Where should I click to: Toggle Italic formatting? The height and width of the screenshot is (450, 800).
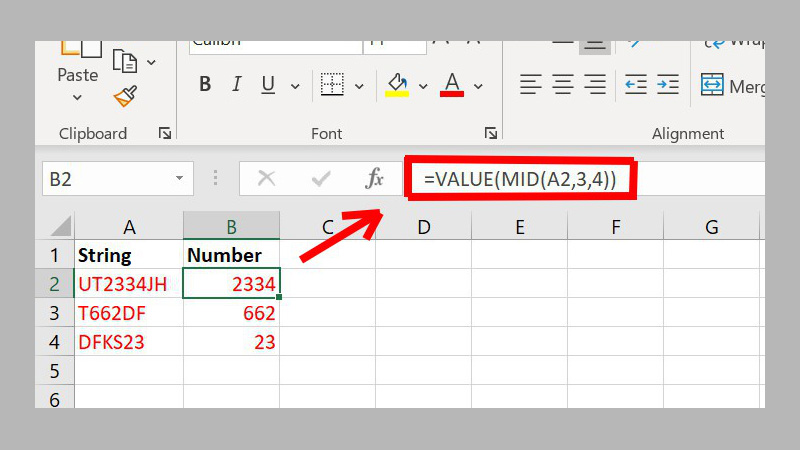coord(236,84)
